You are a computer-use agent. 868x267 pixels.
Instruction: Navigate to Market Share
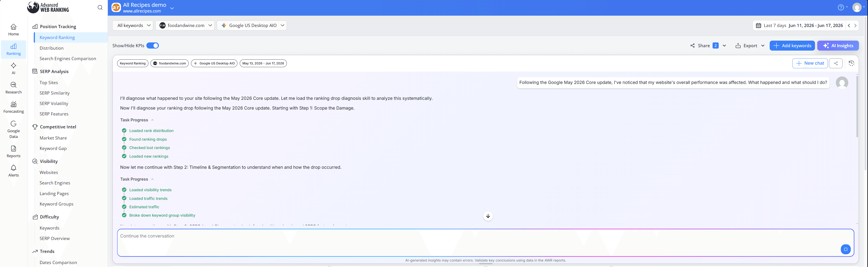(53, 138)
